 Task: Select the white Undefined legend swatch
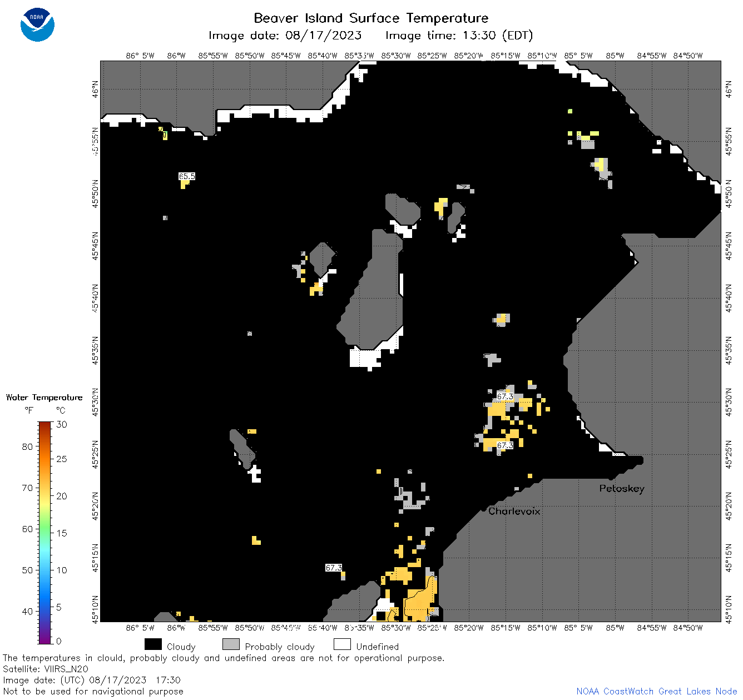(342, 644)
